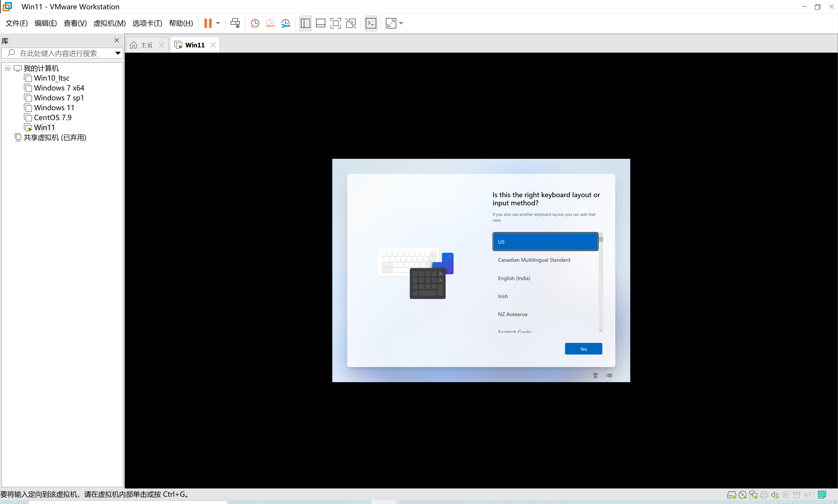
Task: Click the VMware Workstation title bar logo
Action: pyautogui.click(x=7, y=6)
